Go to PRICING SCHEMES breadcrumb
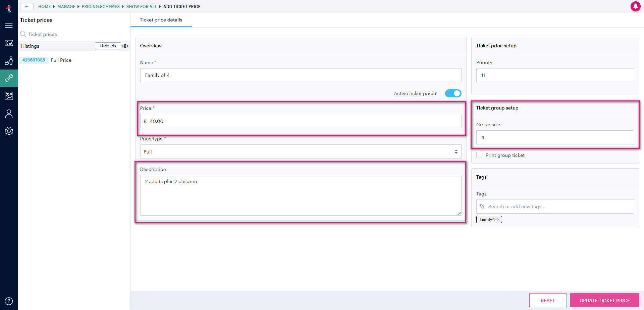The image size is (644, 310). 101,6
